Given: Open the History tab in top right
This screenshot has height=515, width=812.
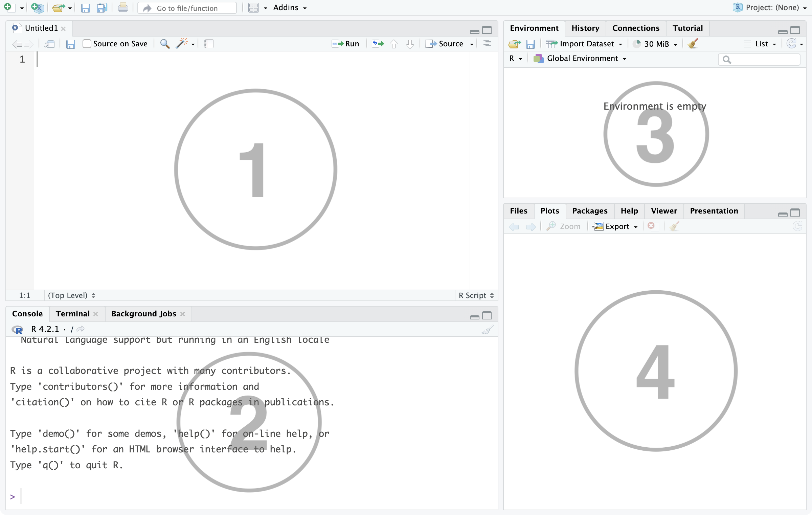Looking at the screenshot, I should click(x=585, y=28).
